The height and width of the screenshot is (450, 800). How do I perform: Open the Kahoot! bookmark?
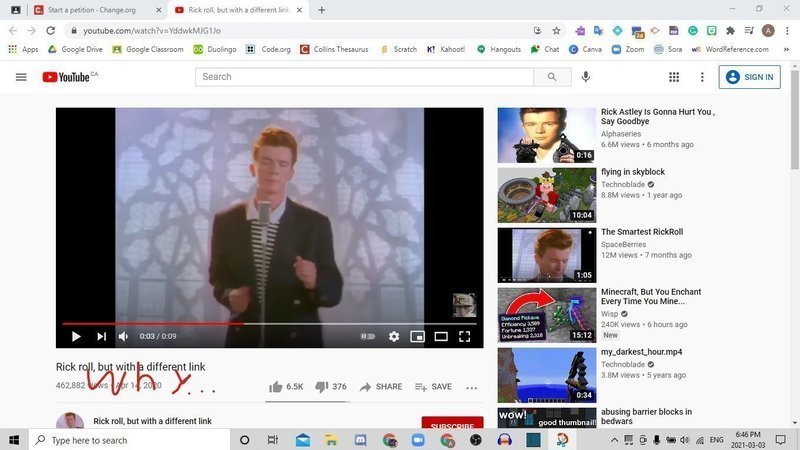pyautogui.click(x=446, y=49)
